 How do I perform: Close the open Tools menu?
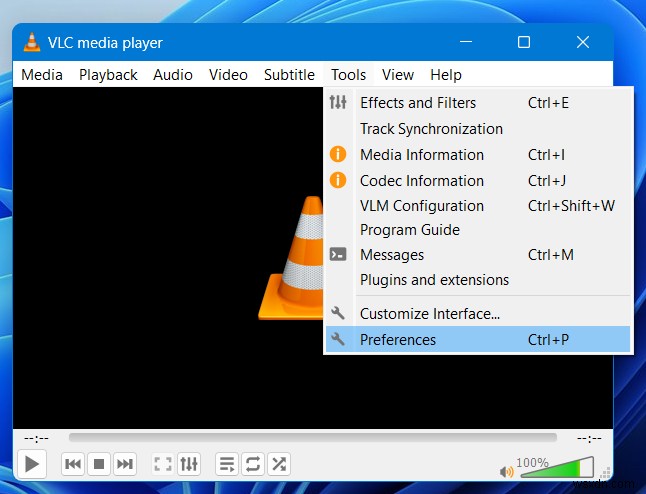(349, 75)
